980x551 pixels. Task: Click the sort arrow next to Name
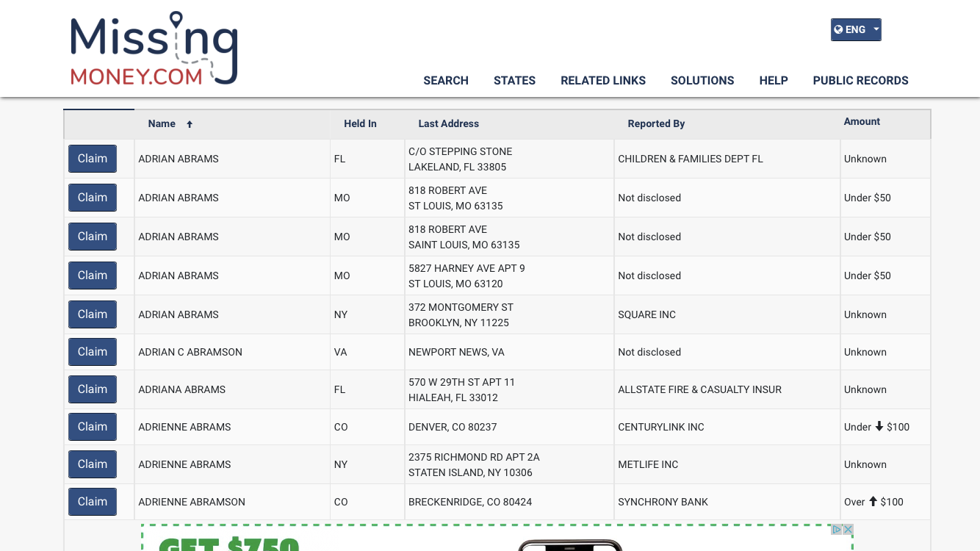pyautogui.click(x=189, y=124)
